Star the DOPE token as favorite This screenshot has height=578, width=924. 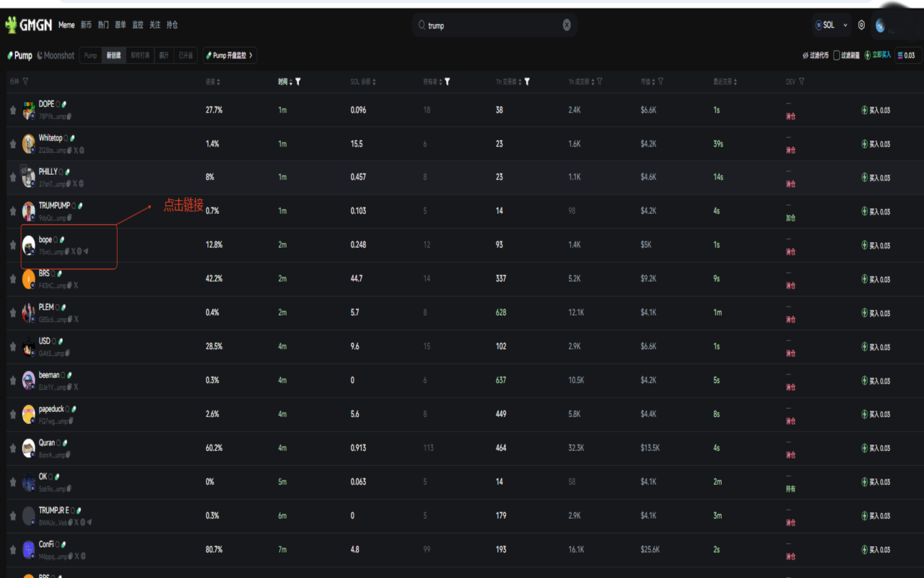point(13,111)
